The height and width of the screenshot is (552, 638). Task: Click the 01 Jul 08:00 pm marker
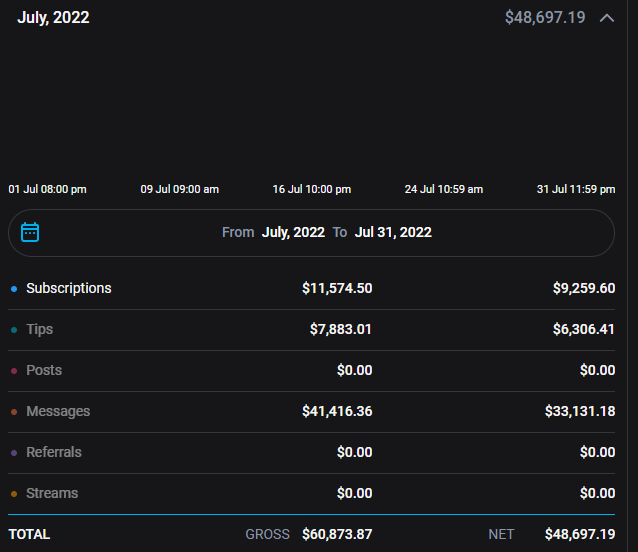pos(47,189)
